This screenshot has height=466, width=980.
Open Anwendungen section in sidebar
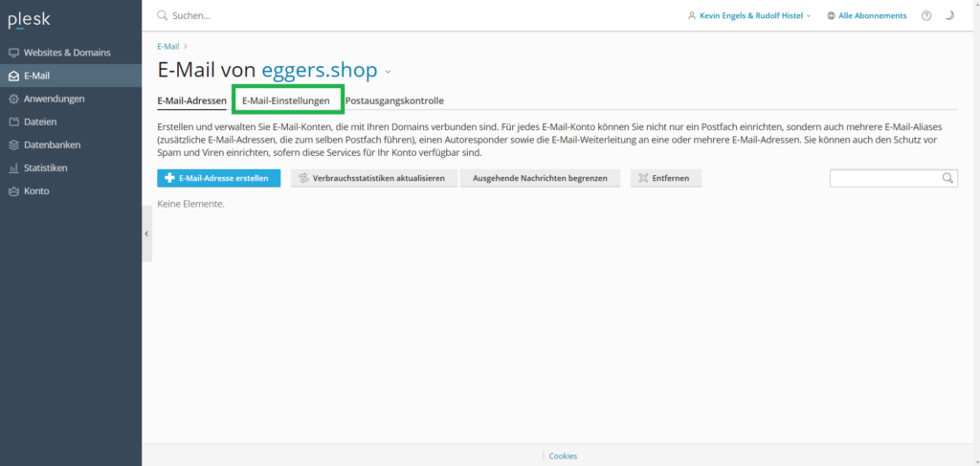54,99
